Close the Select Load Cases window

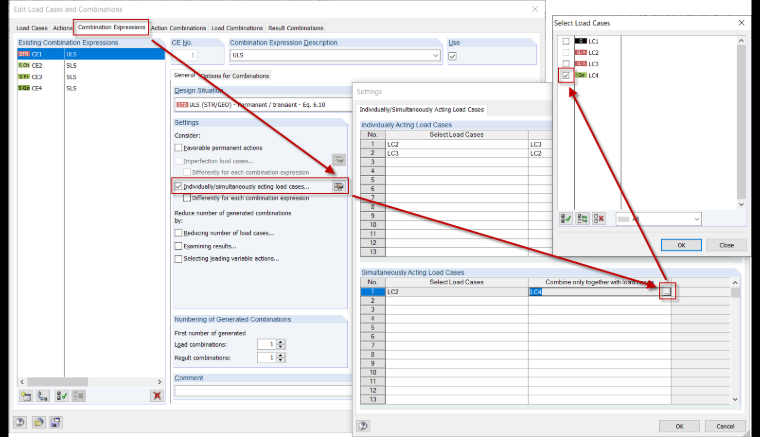(x=741, y=23)
